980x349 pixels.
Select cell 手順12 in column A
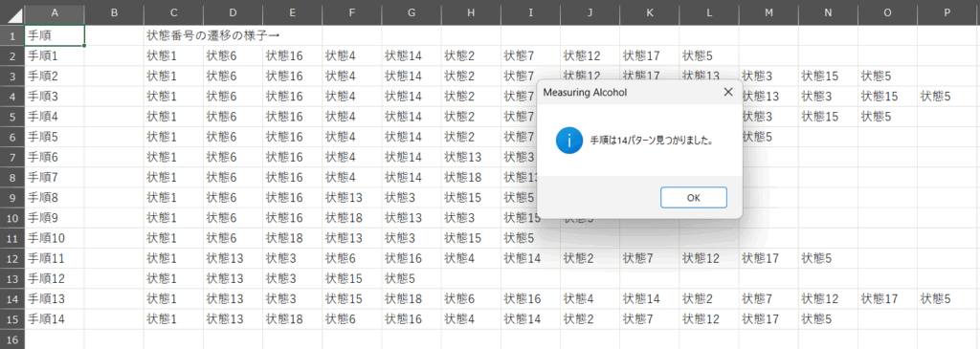(55, 278)
